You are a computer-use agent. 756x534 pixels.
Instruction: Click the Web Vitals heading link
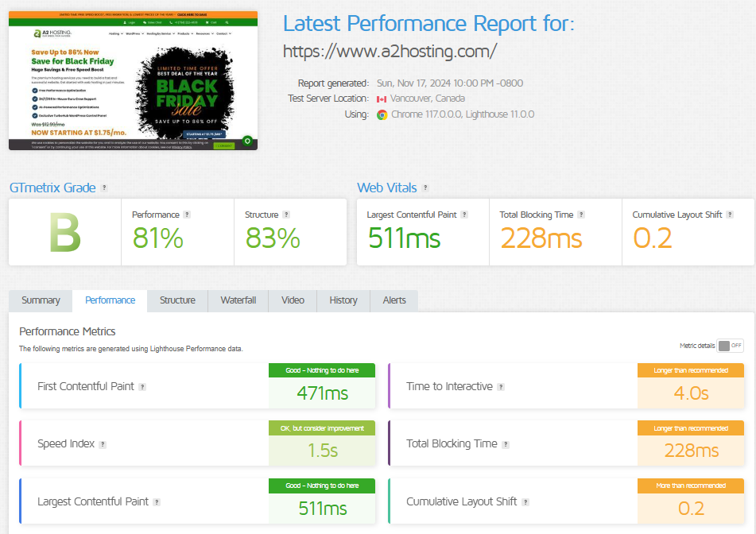tap(386, 188)
